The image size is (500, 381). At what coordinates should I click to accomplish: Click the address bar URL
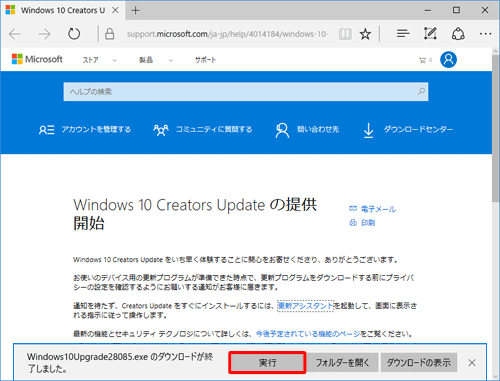point(227,34)
